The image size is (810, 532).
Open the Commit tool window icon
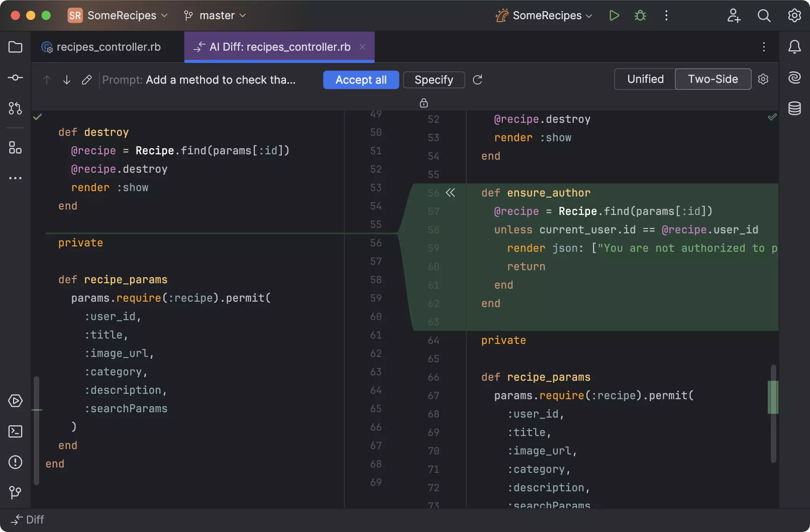coord(15,78)
